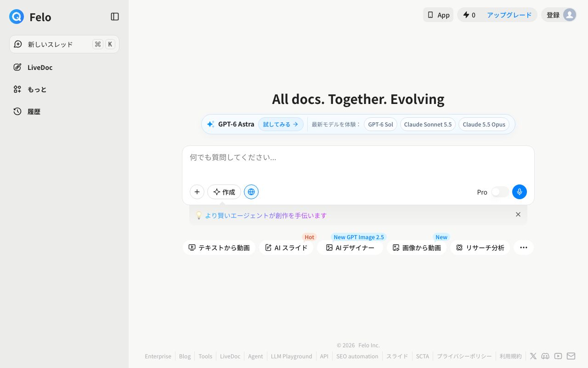Focus the 何でも質問してください input field
Image resolution: width=588 pixels, height=368 pixels.
358,163
